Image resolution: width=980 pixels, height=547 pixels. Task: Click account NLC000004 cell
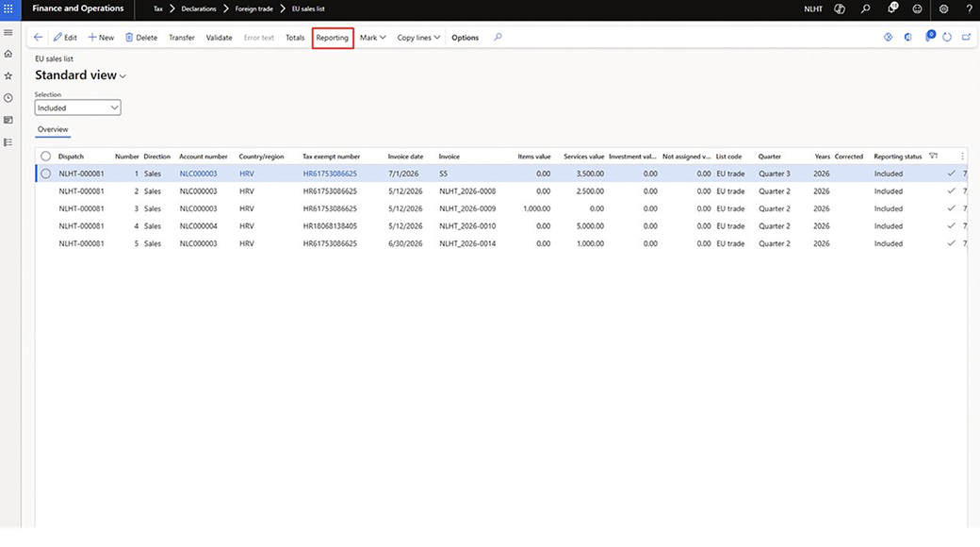(198, 226)
